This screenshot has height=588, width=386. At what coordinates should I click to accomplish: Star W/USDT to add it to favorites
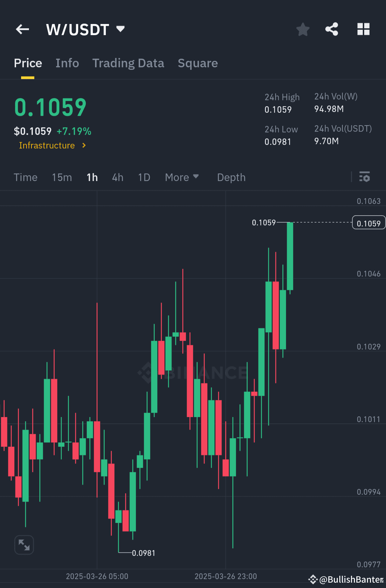click(x=303, y=29)
